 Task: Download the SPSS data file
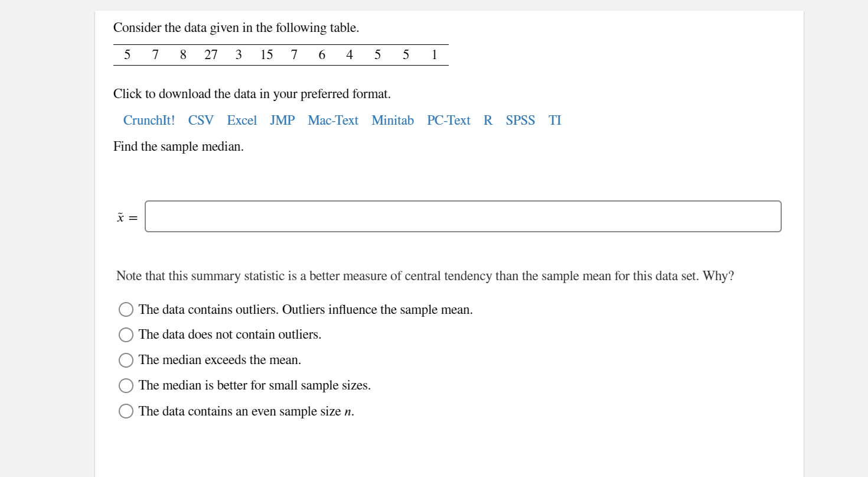[520, 120]
